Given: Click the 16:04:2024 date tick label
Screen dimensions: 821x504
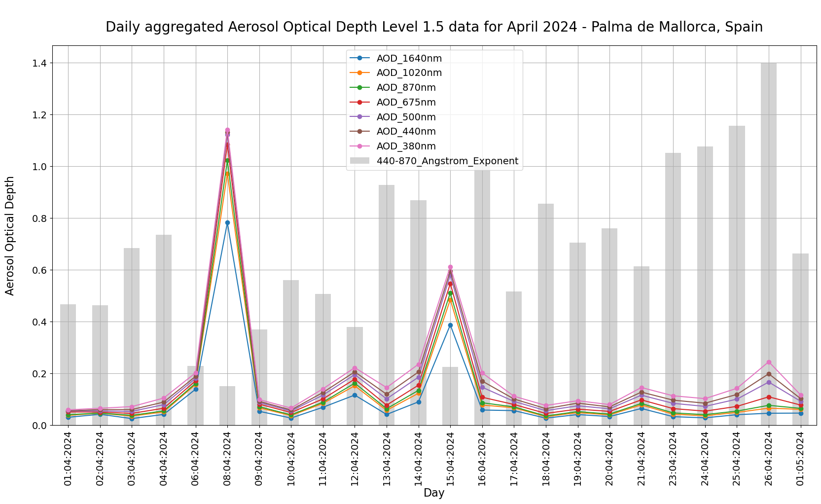Looking at the screenshot, I should (x=482, y=459).
